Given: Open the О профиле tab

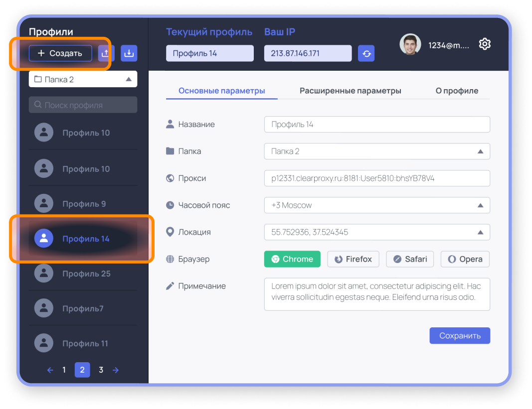Looking at the screenshot, I should pyautogui.click(x=456, y=91).
